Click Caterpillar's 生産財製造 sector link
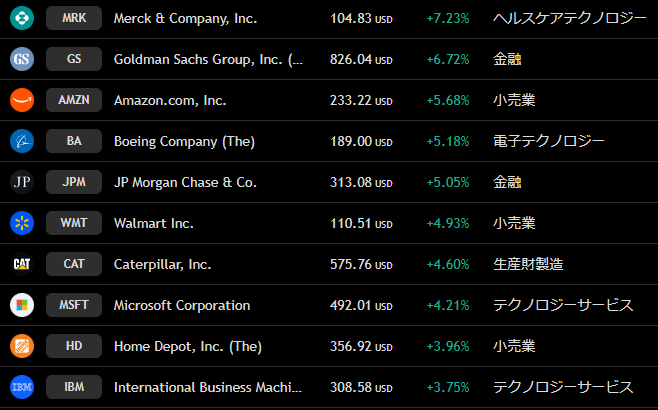The width and height of the screenshot is (658, 410). click(x=528, y=264)
